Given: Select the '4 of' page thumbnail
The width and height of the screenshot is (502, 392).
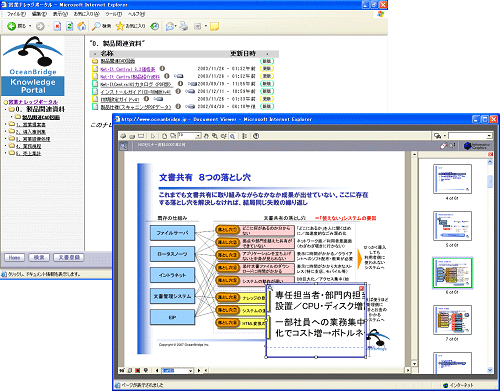Looking at the screenshot, I should pos(452,179).
